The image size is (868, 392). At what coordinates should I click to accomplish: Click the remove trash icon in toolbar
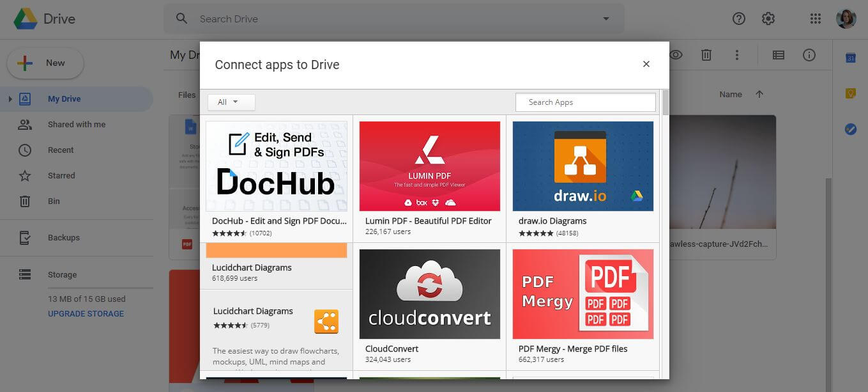coord(706,55)
